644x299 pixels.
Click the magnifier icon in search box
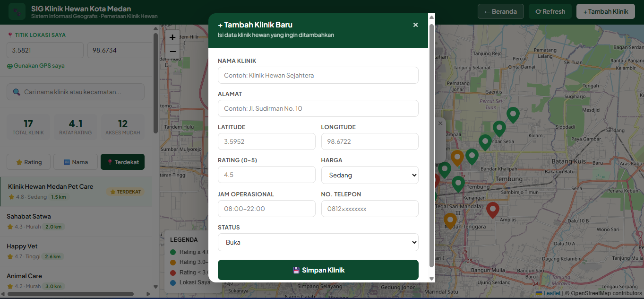click(17, 92)
